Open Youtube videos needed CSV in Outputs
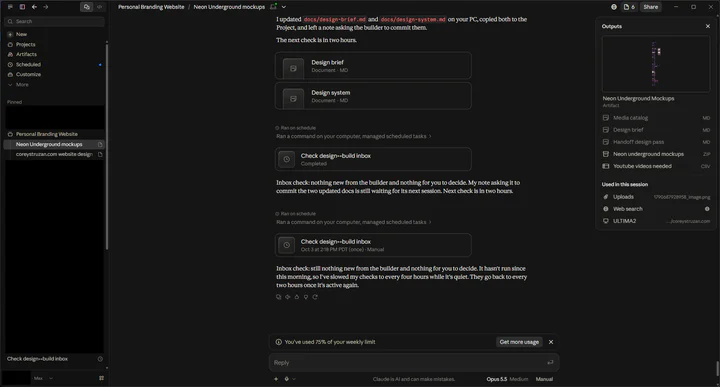Screen dimensions: 720x387 pos(656,166)
